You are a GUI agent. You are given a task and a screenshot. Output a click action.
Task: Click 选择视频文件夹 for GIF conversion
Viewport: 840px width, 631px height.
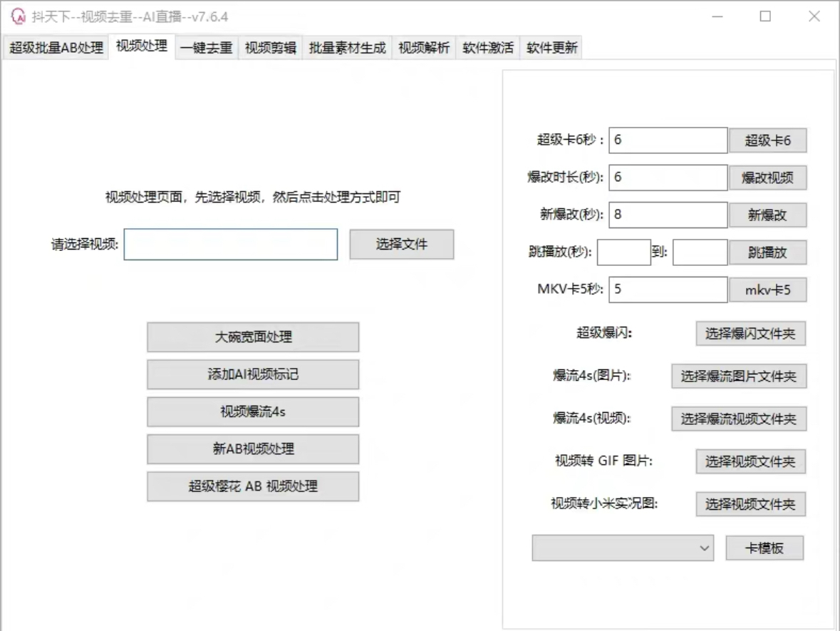(x=750, y=461)
